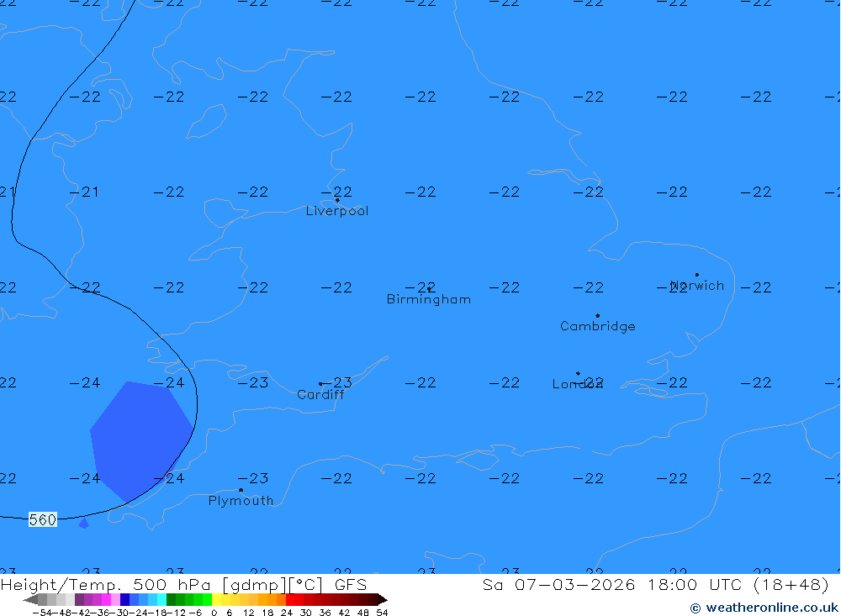841x616 pixels.
Task: Click the Cardiff city label
Action: [x=320, y=395]
